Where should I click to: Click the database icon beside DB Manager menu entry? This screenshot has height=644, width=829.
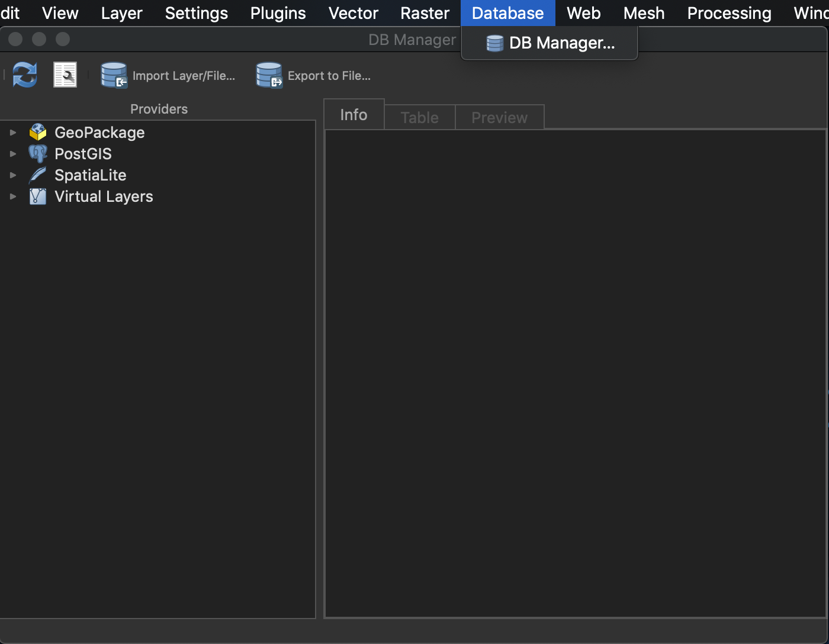494,43
